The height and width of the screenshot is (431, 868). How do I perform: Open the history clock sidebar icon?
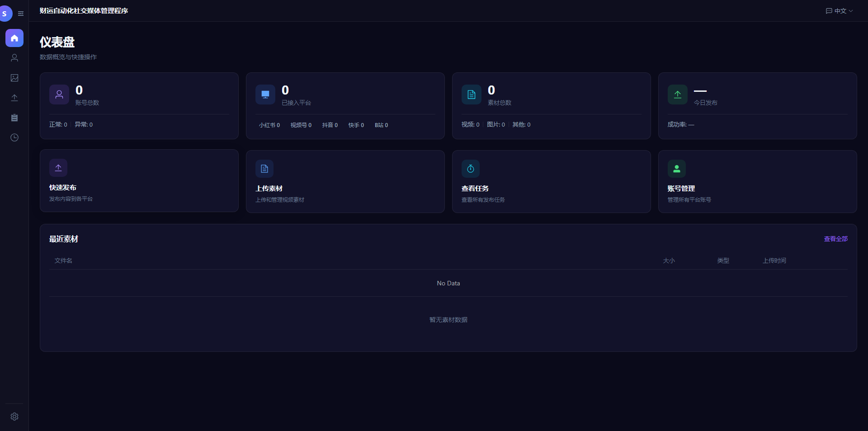(x=14, y=137)
